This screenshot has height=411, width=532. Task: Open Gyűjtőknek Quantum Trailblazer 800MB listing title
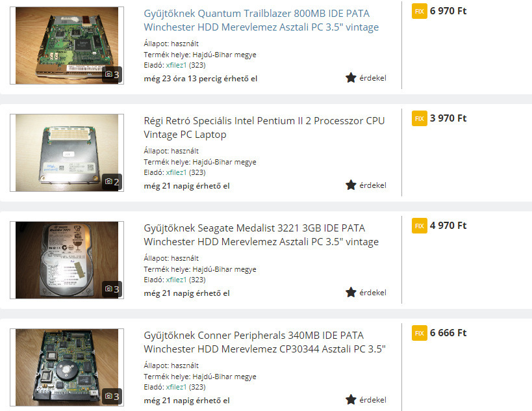click(x=261, y=20)
